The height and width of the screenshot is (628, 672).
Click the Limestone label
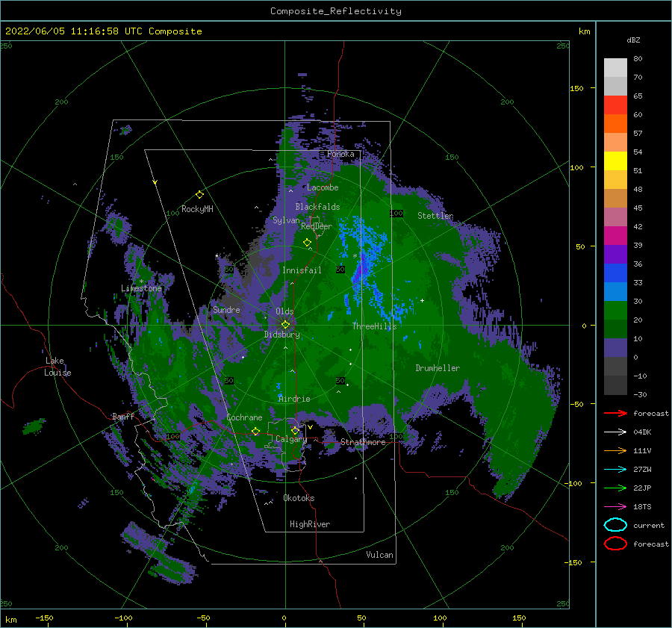[141, 288]
